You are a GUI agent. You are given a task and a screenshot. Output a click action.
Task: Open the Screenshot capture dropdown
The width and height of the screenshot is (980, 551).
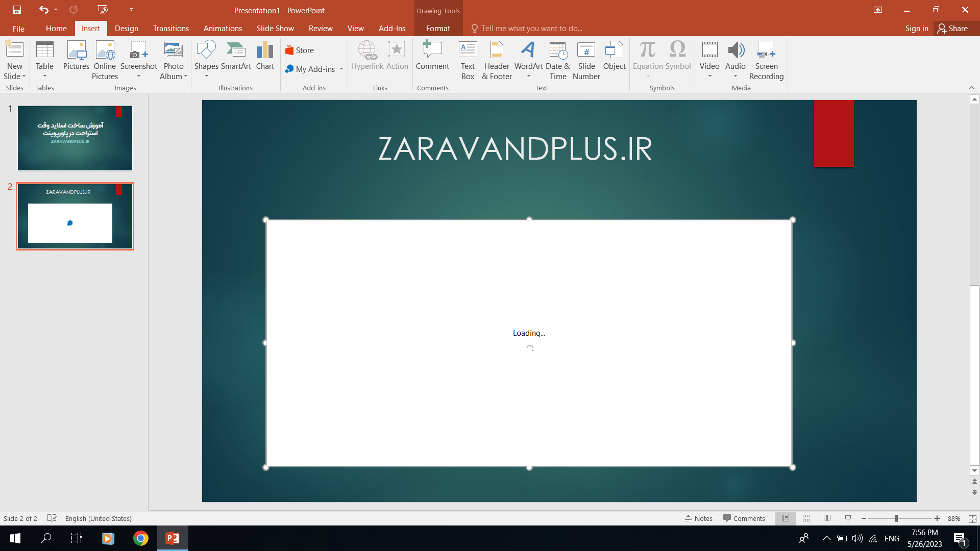pos(139,60)
